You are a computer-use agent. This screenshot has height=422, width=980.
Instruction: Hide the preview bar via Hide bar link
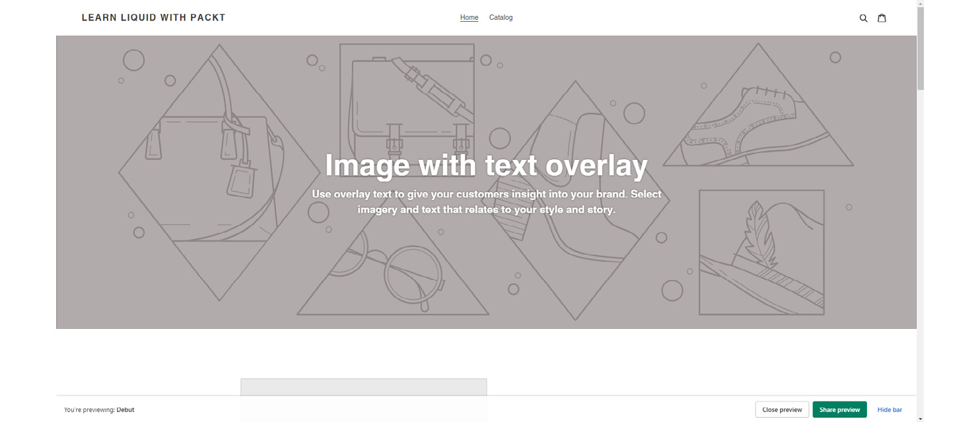pos(890,409)
